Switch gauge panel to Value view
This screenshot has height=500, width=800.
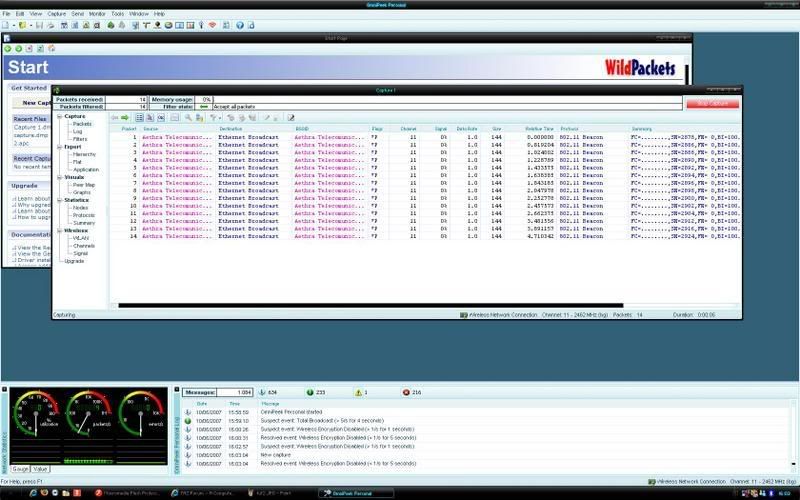(x=40, y=468)
